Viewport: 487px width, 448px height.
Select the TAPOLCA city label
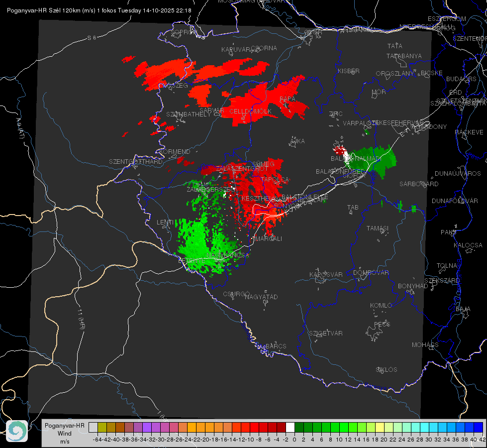(x=275, y=180)
